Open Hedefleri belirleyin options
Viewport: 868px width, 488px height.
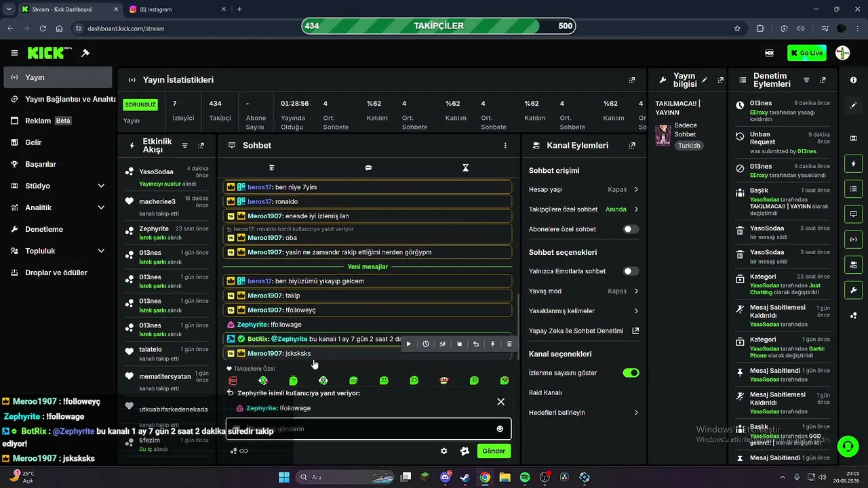584,413
